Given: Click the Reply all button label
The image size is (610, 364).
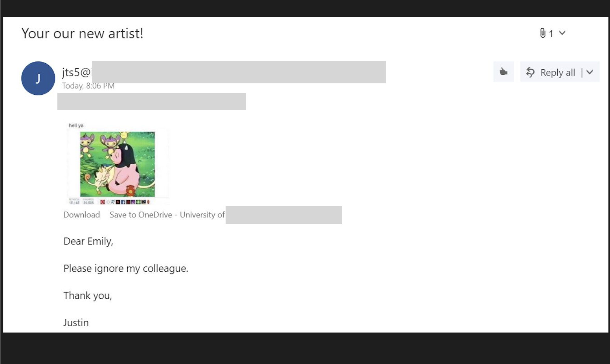Looking at the screenshot, I should tap(557, 73).
